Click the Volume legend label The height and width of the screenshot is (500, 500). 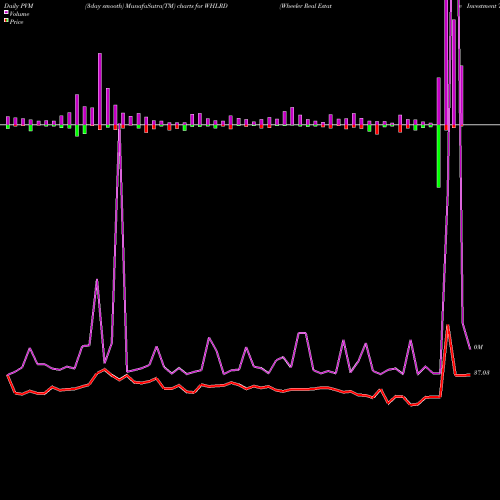[19, 14]
